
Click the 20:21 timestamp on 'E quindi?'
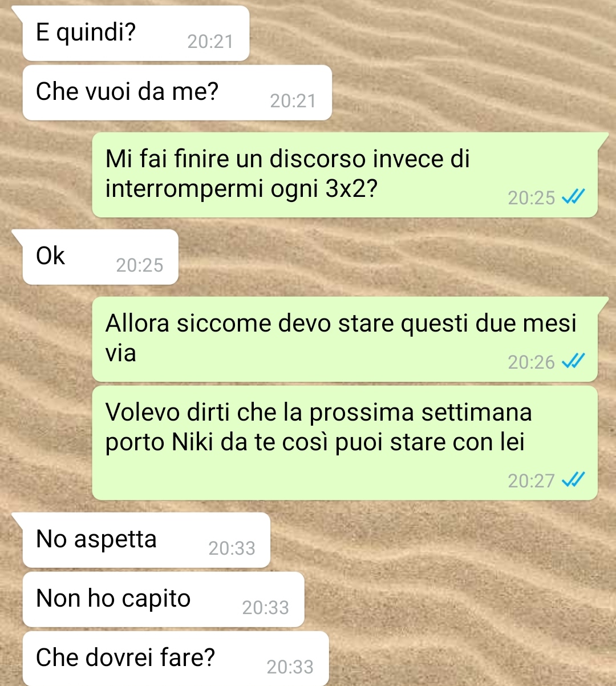(x=210, y=42)
